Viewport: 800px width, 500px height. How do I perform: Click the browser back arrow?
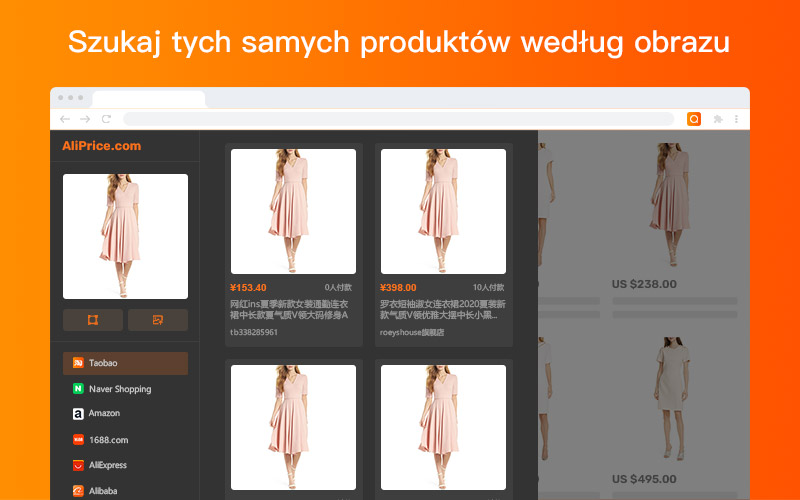65,119
